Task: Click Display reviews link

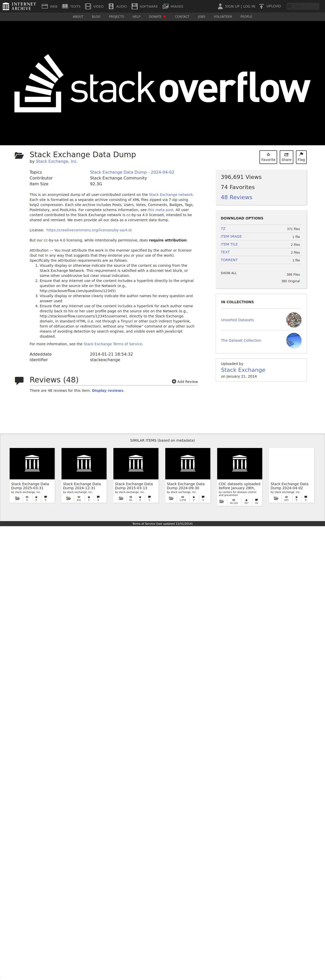Action: coord(108,391)
